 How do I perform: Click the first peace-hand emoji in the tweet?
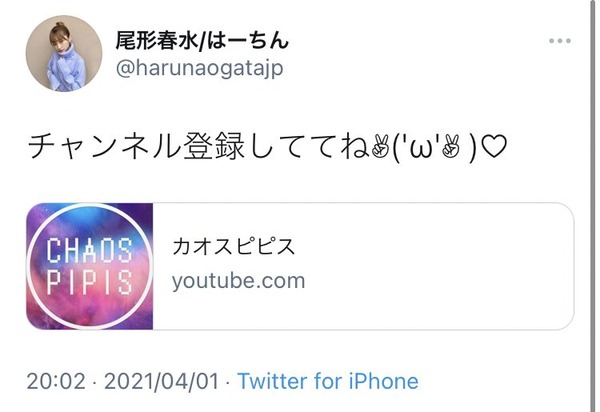pyautogui.click(x=380, y=147)
